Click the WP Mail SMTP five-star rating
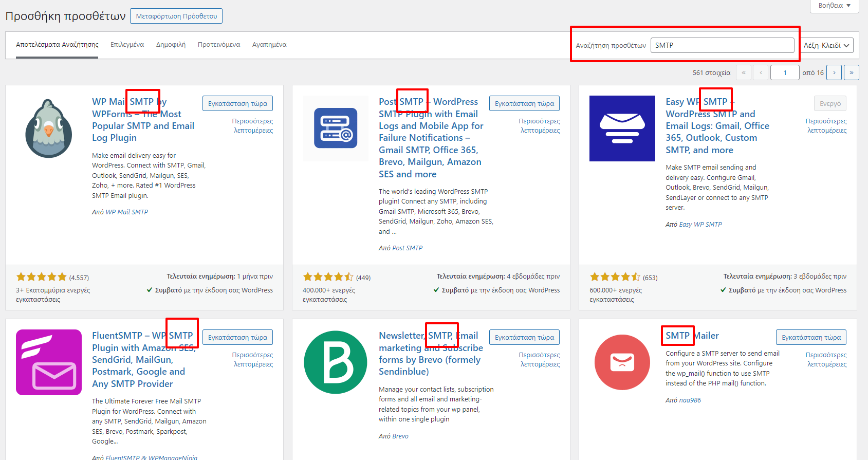 (x=42, y=277)
